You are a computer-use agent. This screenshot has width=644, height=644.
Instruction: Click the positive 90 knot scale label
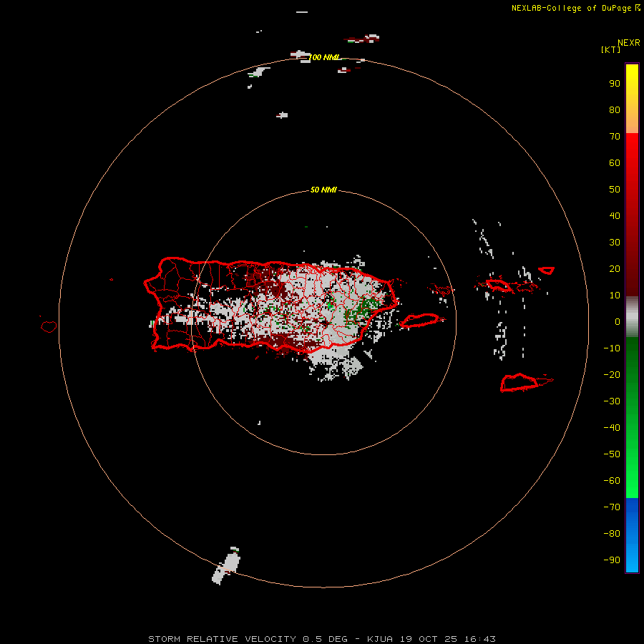click(615, 84)
